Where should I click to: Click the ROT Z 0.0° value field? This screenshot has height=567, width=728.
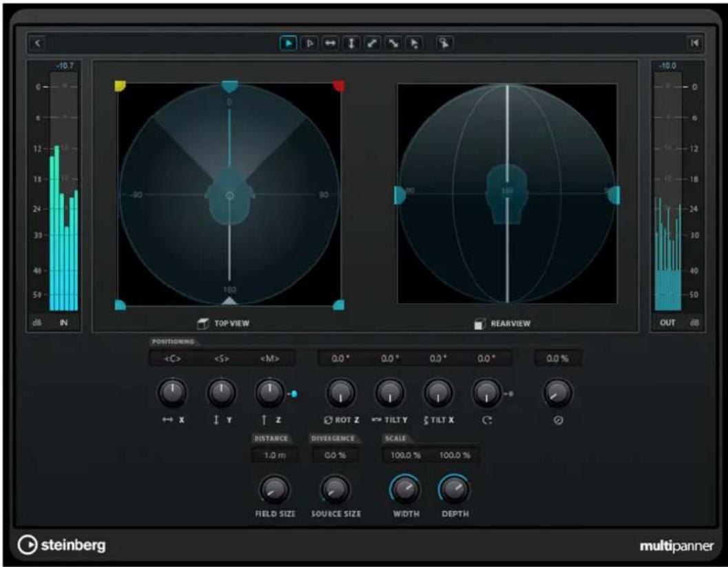click(341, 358)
